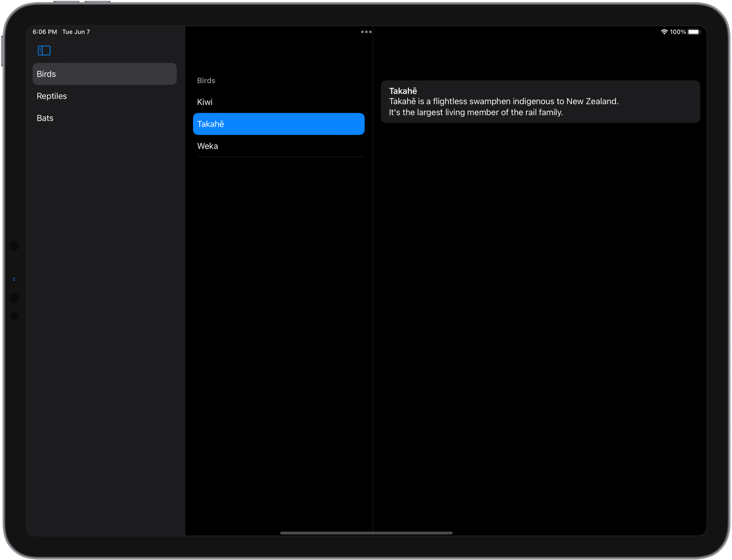Select the highlighted Takahē row
This screenshot has height=560, width=732.
point(278,124)
